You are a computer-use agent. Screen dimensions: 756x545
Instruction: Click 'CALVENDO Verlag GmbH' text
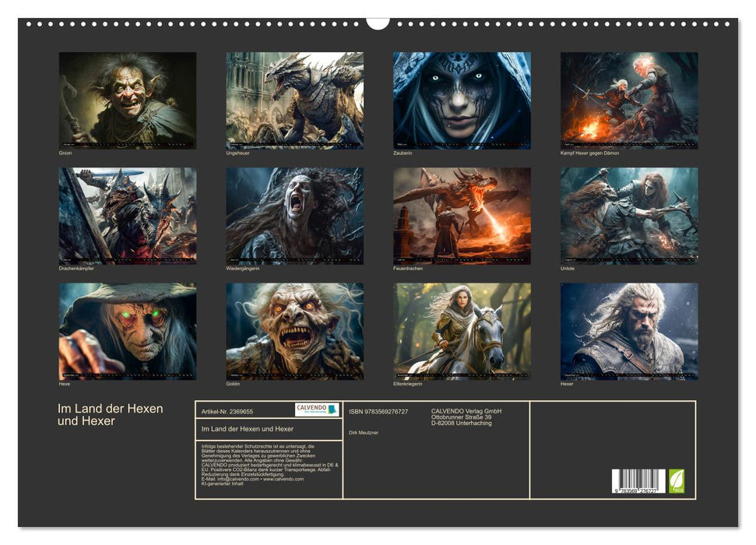coord(466,411)
